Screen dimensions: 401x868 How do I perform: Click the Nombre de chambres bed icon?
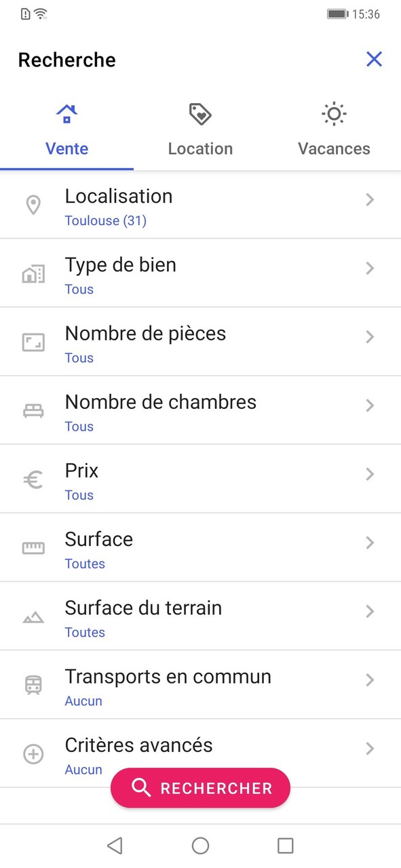[33, 410]
